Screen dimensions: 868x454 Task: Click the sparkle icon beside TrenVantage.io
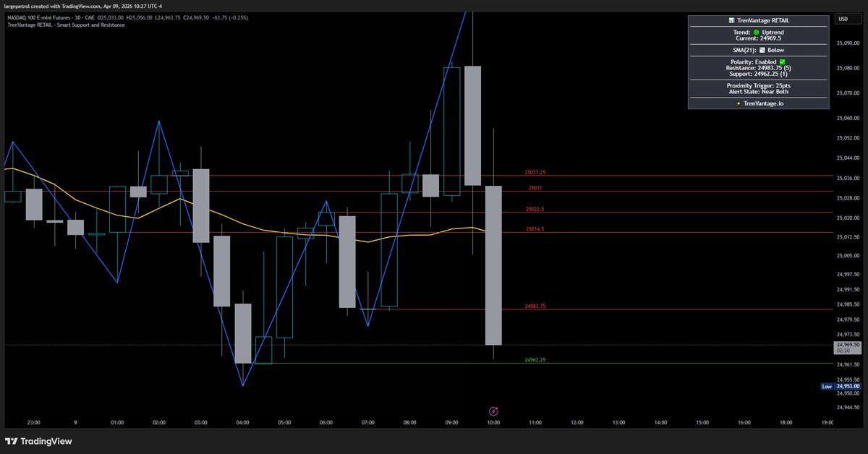(x=737, y=103)
